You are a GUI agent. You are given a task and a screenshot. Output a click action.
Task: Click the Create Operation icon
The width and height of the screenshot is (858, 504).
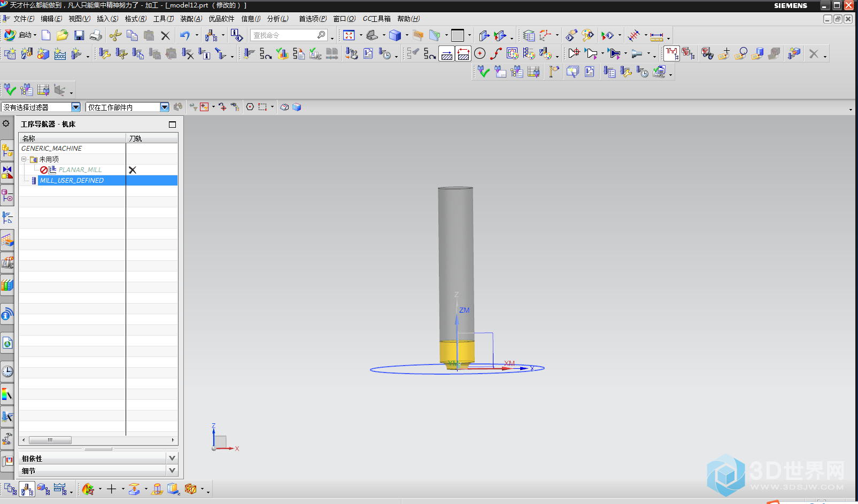coord(76,53)
